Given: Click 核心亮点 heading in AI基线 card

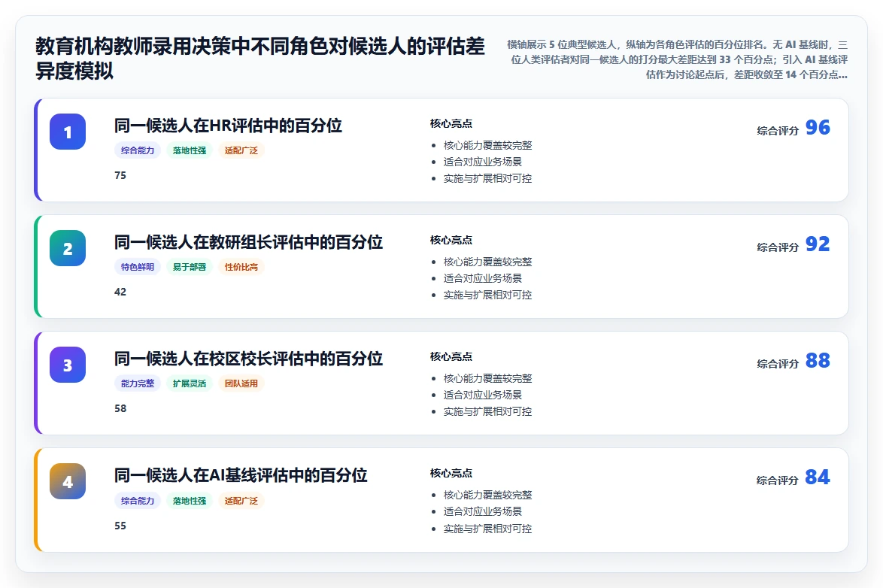Looking at the screenshot, I should pos(451,473).
